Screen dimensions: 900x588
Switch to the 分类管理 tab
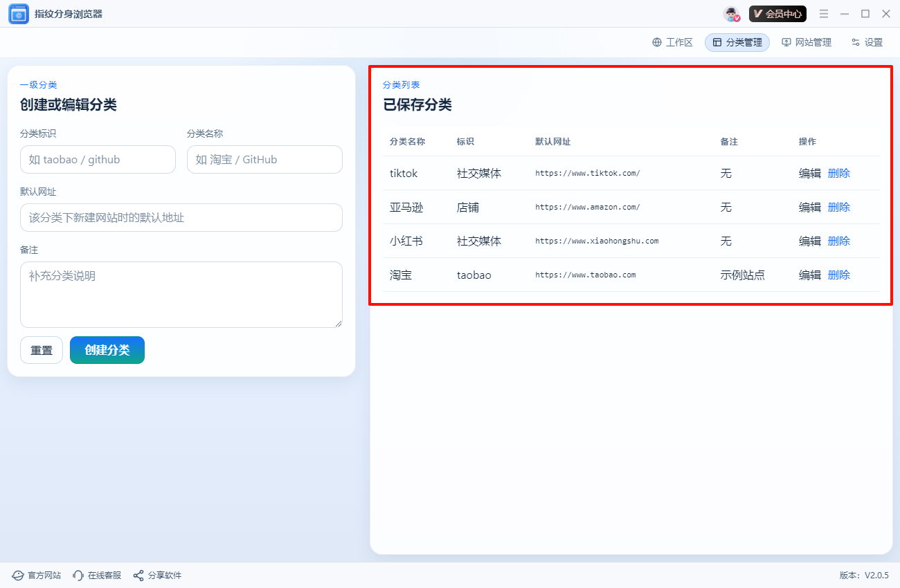[737, 42]
